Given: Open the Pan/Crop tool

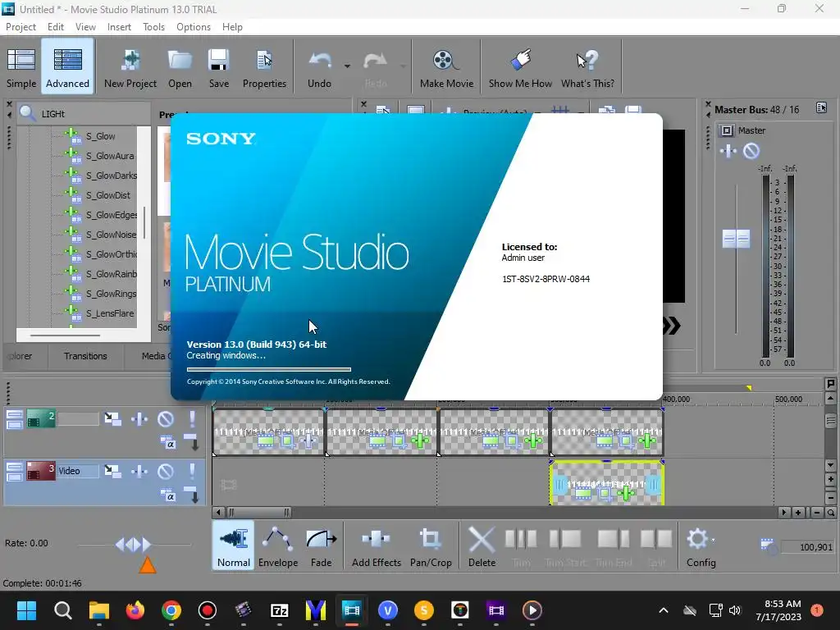Looking at the screenshot, I should [431, 546].
